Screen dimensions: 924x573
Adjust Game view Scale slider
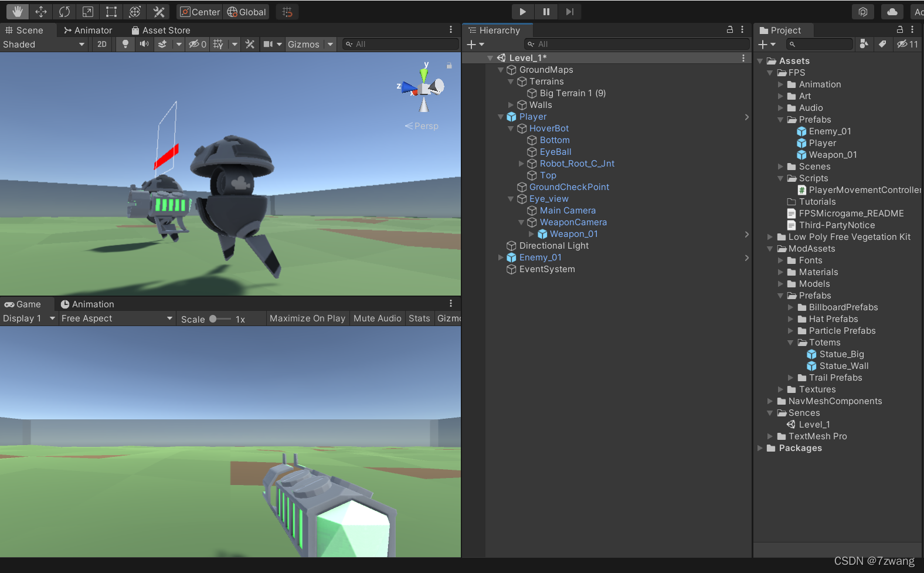click(220, 319)
